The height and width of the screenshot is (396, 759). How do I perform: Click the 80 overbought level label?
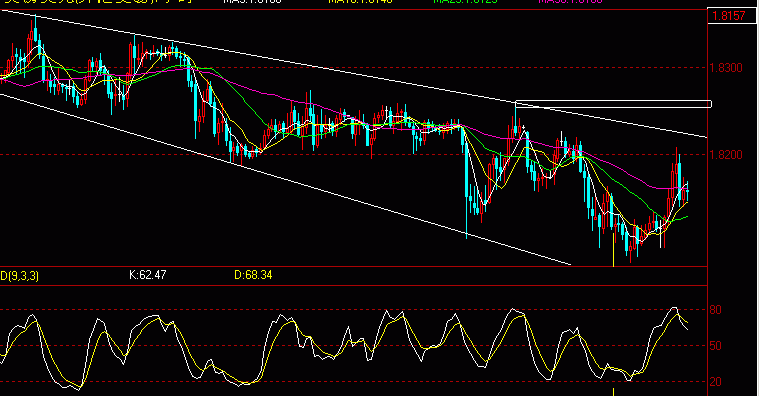click(715, 310)
